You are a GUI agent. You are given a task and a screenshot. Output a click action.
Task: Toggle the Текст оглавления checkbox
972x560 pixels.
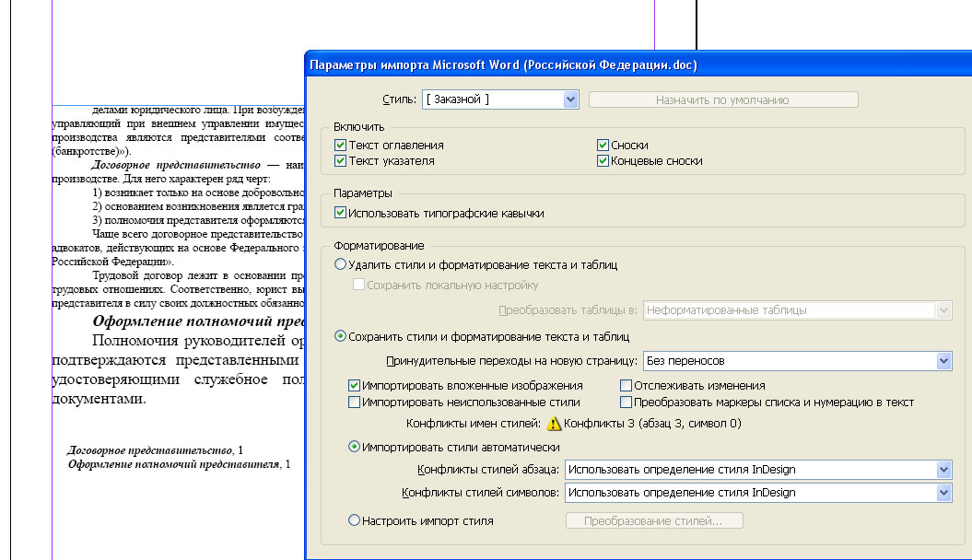340,145
